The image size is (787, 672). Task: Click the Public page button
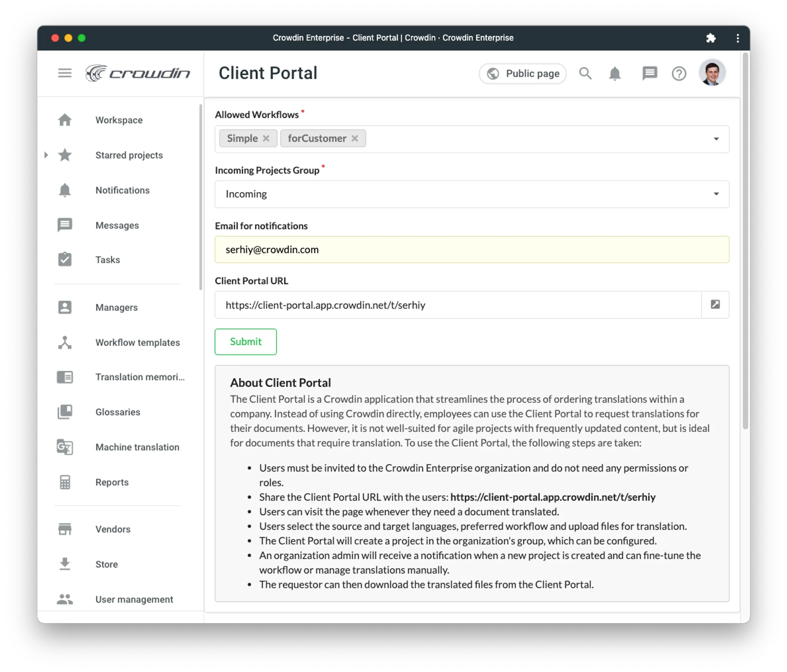pos(523,73)
